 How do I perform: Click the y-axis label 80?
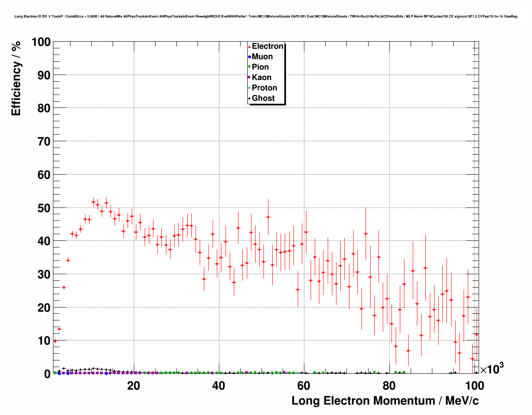point(44,108)
